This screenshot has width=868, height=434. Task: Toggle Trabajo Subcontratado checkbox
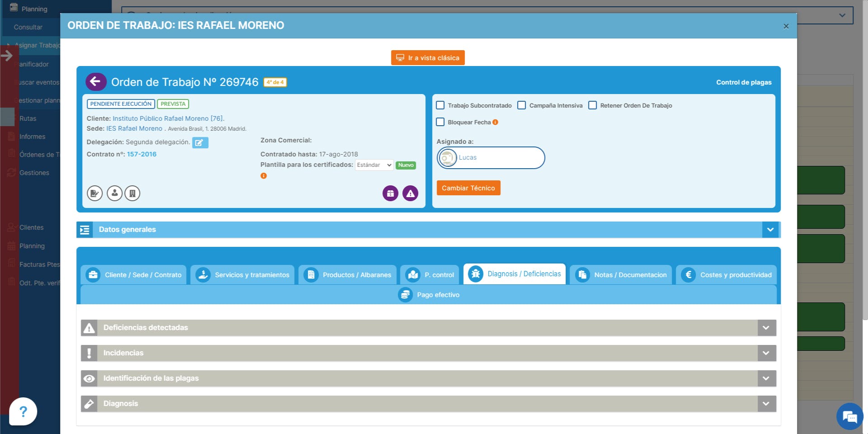pyautogui.click(x=440, y=105)
